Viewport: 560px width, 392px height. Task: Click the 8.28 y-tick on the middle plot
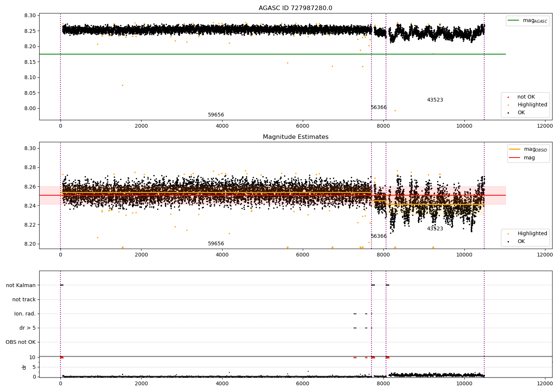[30, 168]
